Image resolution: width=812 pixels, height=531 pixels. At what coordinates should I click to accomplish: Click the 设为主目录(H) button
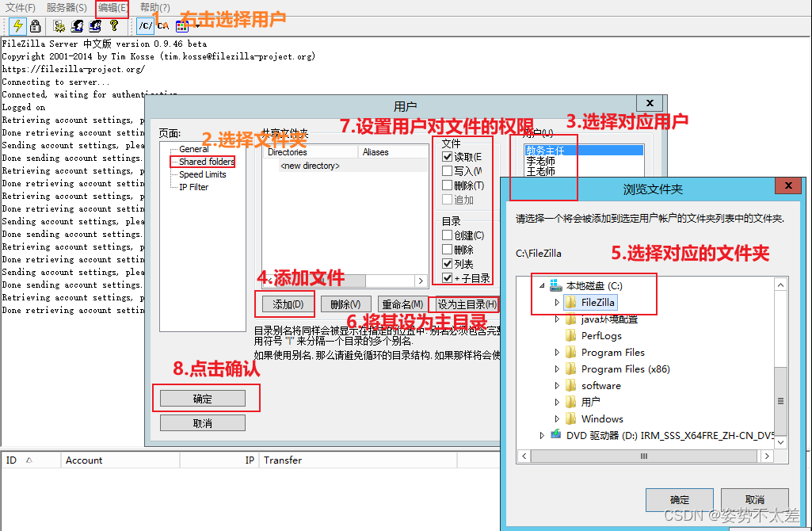pyautogui.click(x=467, y=304)
